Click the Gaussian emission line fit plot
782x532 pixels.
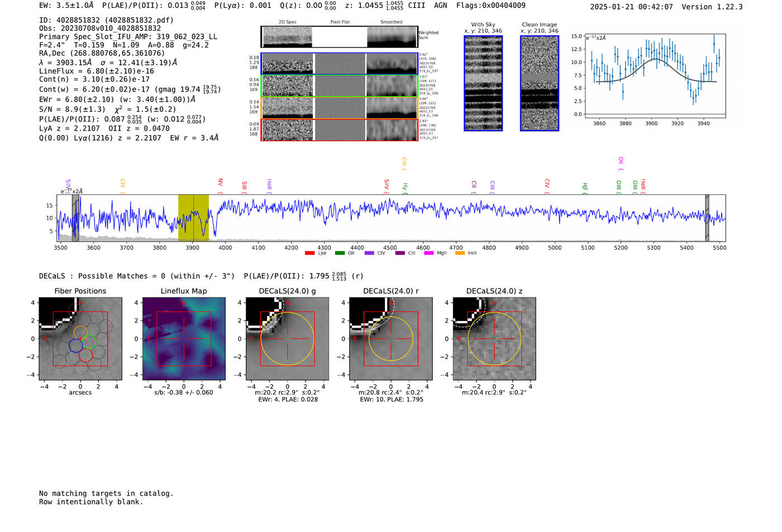[655, 75]
